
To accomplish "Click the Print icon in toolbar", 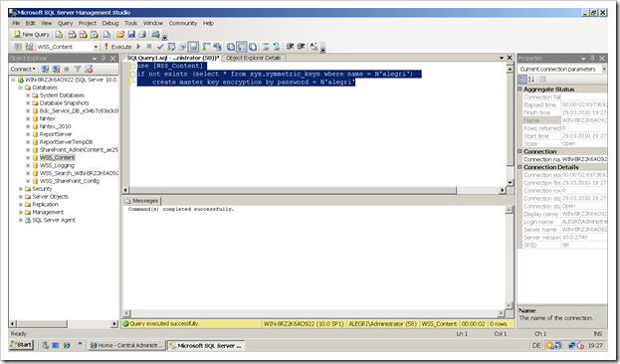I will tap(142, 35).
